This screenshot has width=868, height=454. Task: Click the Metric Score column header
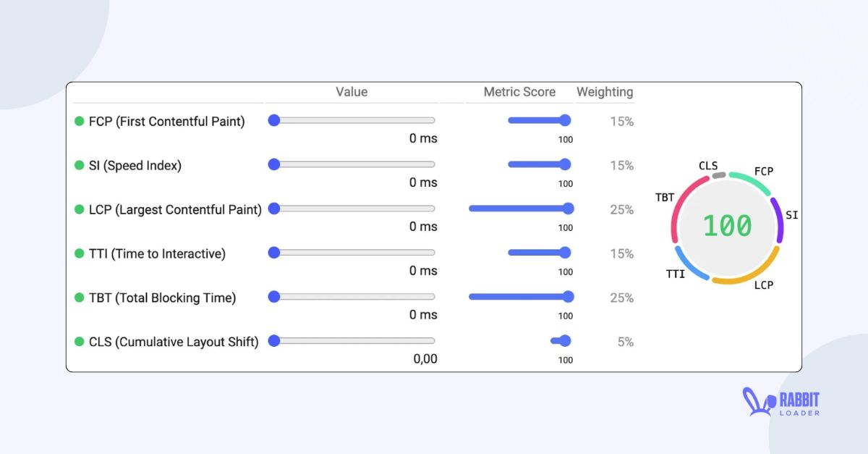519,92
